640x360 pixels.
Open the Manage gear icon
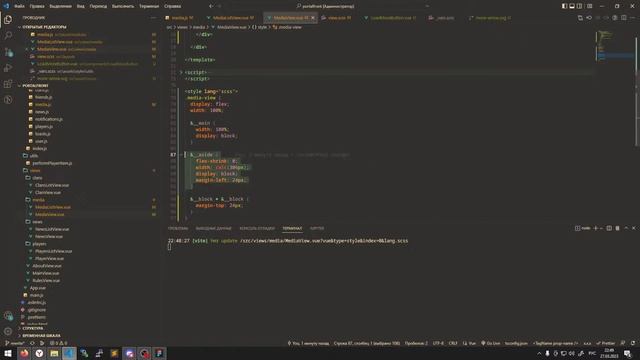8,331
